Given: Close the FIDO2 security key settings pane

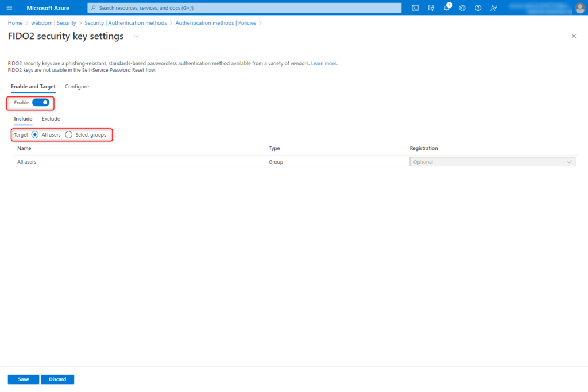Looking at the screenshot, I should click(x=574, y=36).
